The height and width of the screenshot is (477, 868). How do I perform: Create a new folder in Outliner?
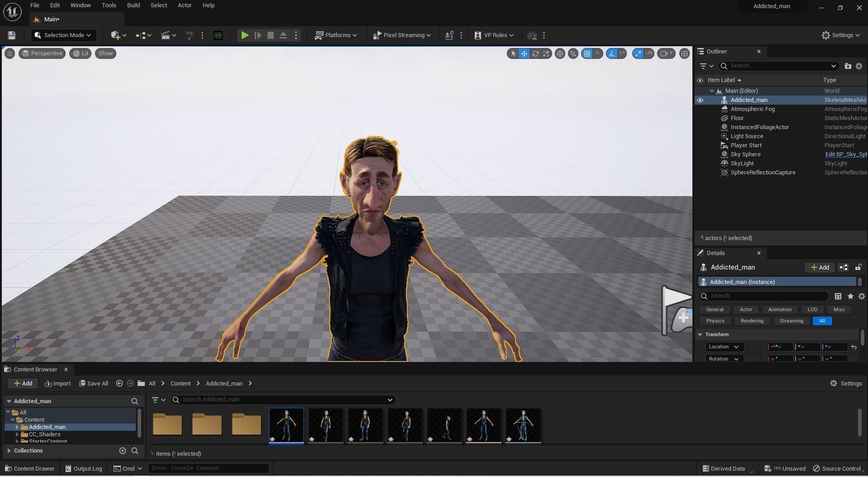pos(848,66)
